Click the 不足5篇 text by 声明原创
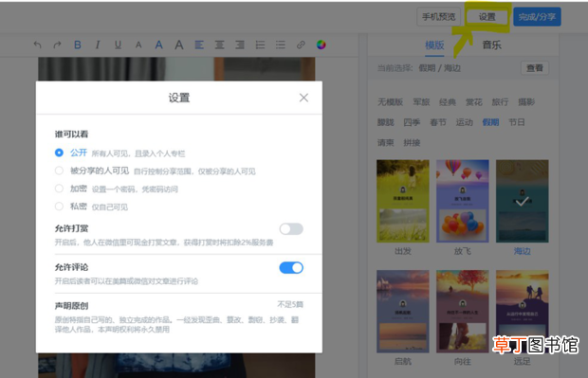 coord(290,304)
